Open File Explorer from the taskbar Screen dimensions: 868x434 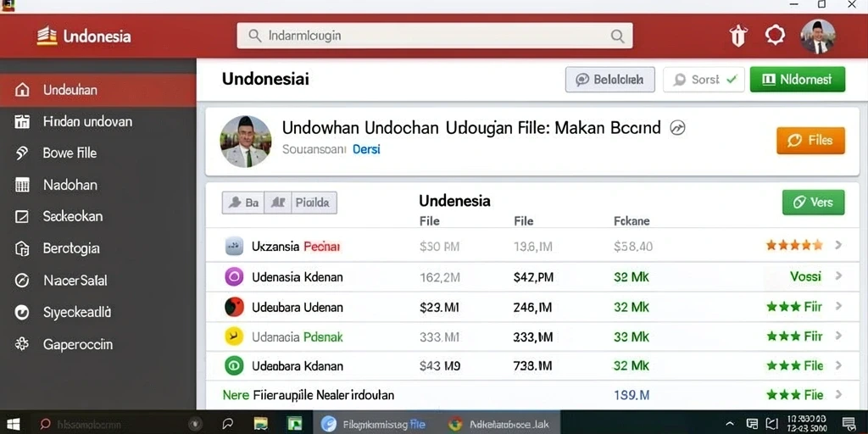(x=261, y=424)
